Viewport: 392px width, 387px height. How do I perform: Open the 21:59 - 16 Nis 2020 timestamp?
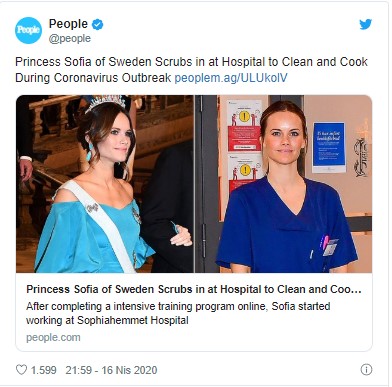[111, 370]
